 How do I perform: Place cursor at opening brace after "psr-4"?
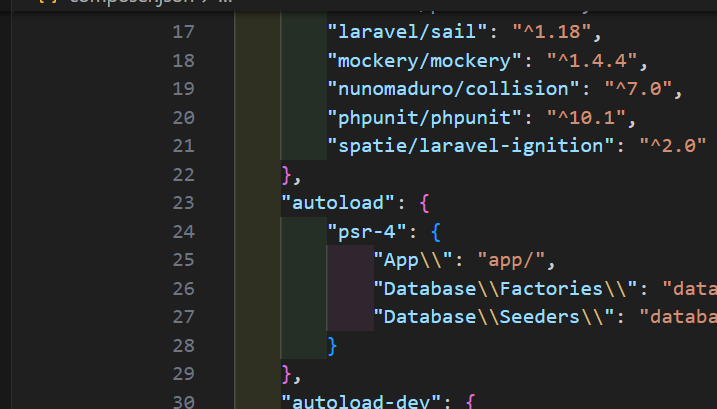click(436, 232)
